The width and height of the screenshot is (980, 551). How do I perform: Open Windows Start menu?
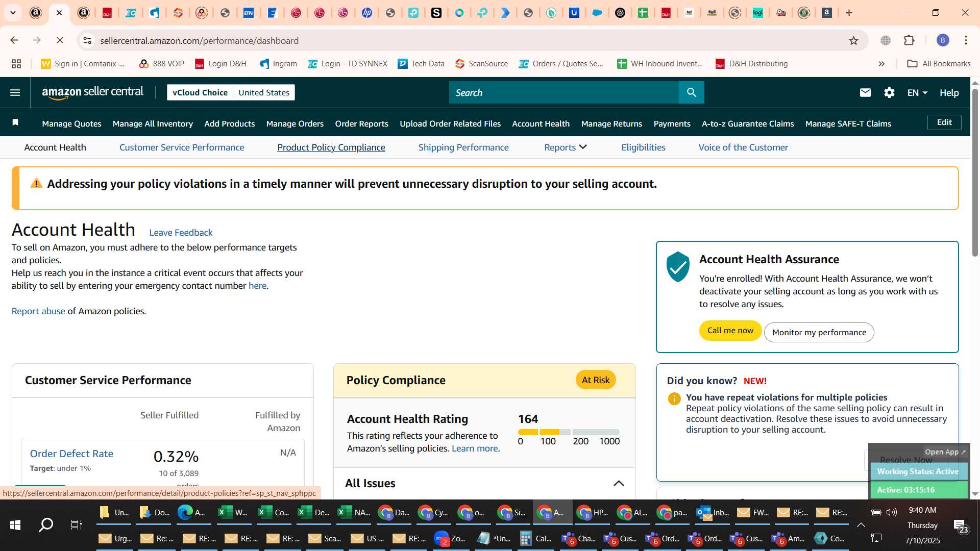click(x=15, y=525)
